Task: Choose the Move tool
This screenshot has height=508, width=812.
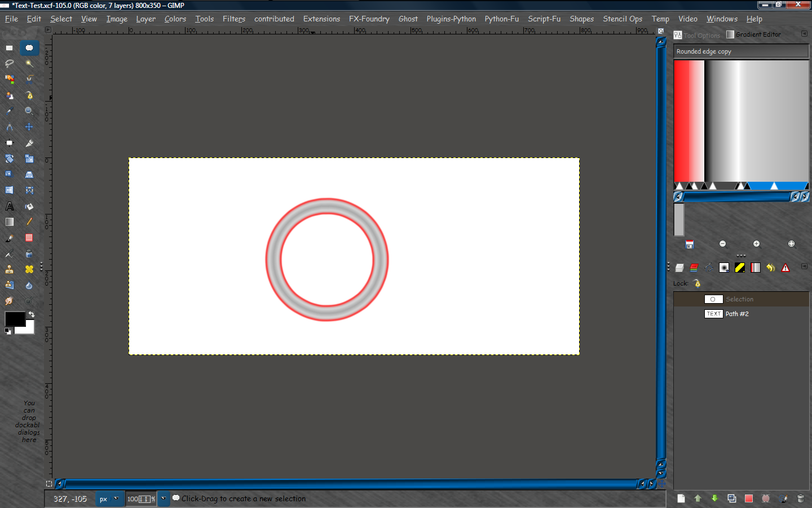Action: click(x=29, y=127)
